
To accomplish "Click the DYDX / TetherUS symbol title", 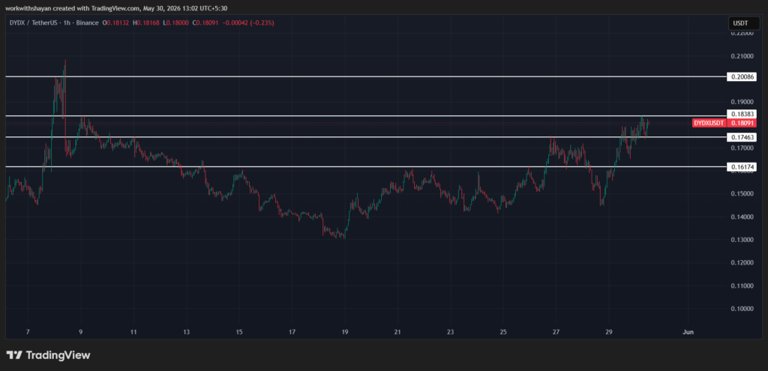I will tap(34, 23).
